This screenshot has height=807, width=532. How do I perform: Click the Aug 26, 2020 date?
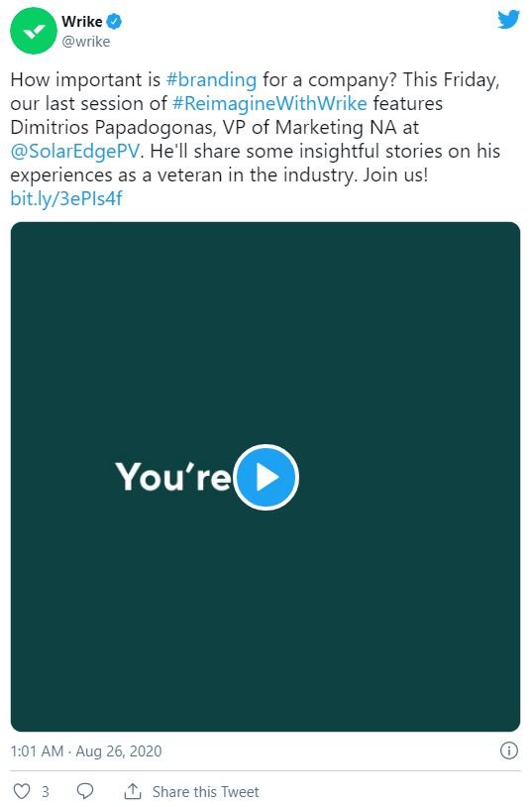pyautogui.click(x=119, y=750)
